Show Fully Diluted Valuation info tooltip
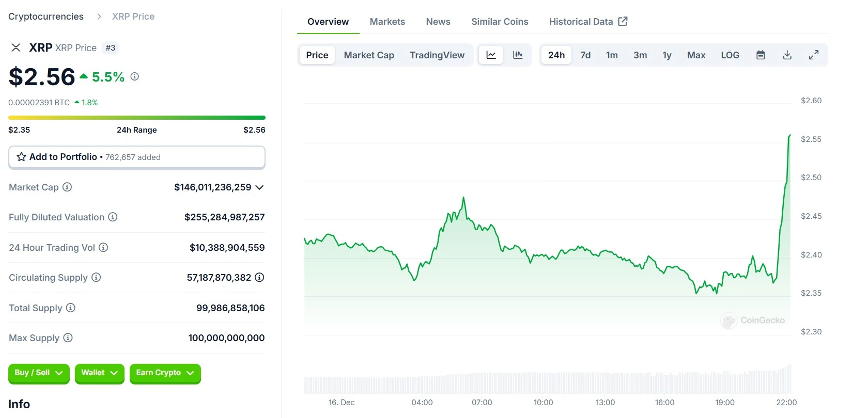The image size is (868, 418). click(x=113, y=217)
